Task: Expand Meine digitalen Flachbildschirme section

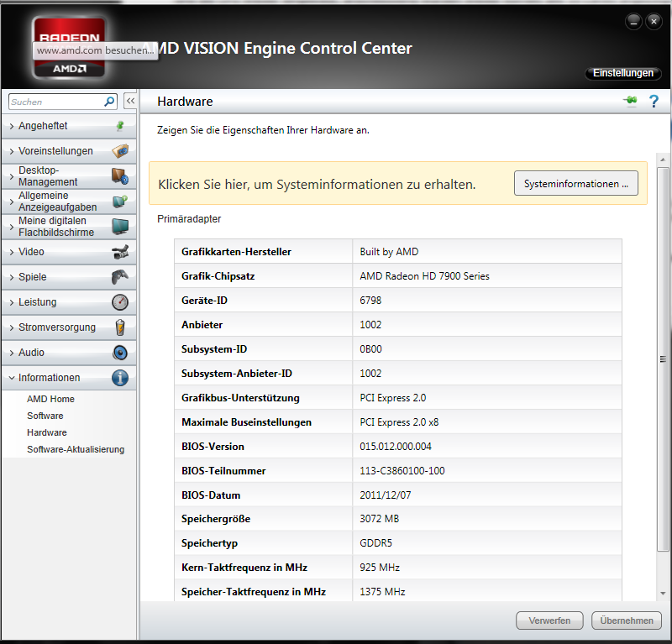Action: pos(12,227)
